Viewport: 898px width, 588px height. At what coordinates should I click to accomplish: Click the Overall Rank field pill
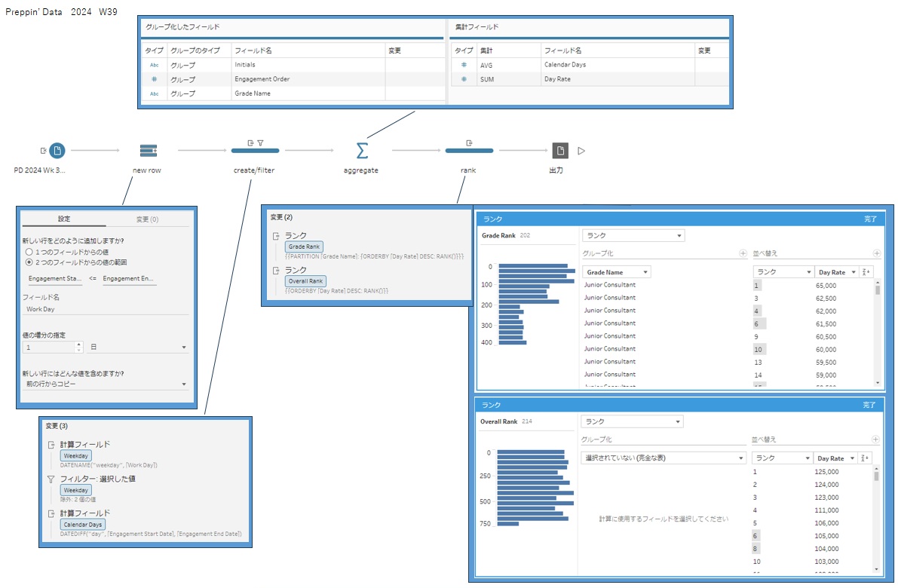point(306,281)
